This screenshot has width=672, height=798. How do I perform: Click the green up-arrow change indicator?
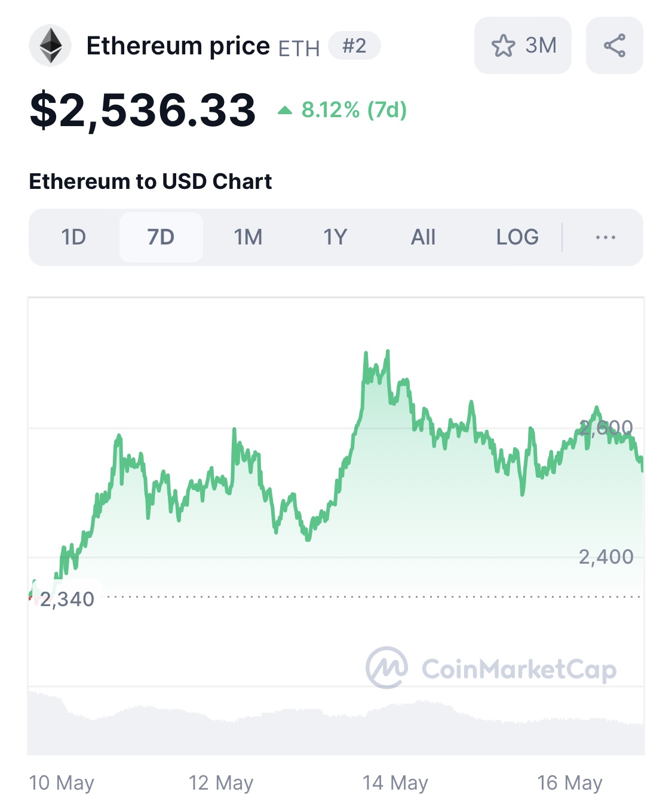coord(285,110)
